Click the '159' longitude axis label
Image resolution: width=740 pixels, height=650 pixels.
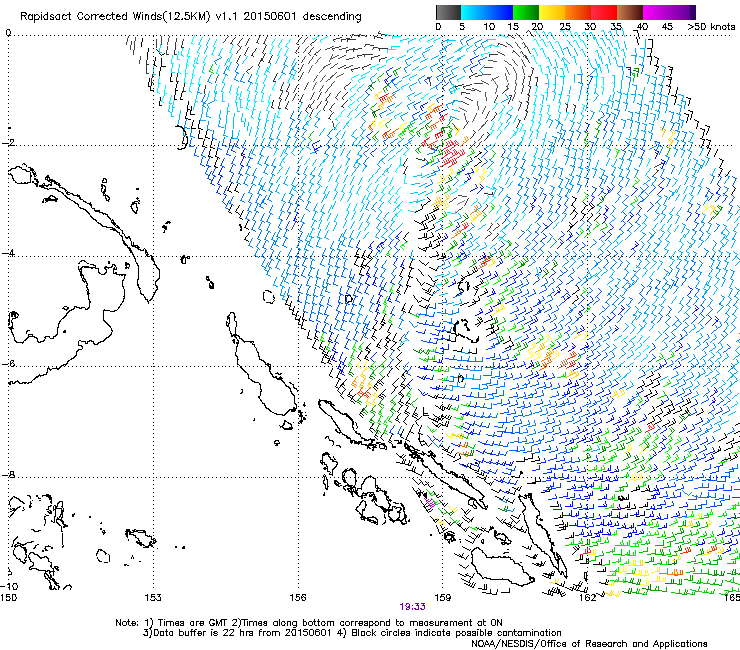tap(443, 598)
